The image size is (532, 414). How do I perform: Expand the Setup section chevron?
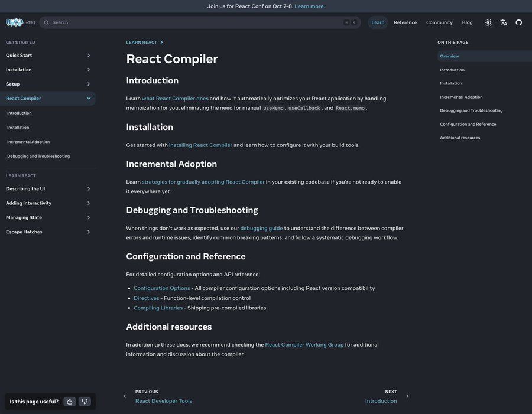coord(89,84)
